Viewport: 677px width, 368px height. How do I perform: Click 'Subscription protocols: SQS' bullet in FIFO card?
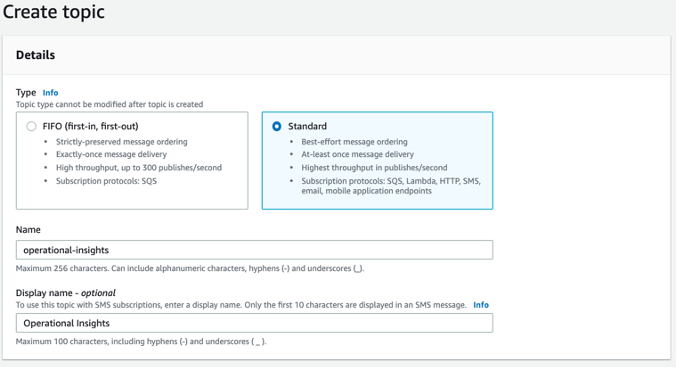point(106,181)
